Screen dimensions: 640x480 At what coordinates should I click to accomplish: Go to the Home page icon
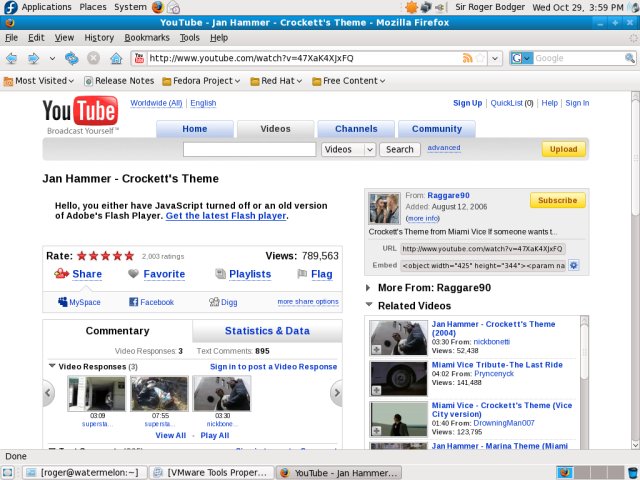(x=116, y=58)
